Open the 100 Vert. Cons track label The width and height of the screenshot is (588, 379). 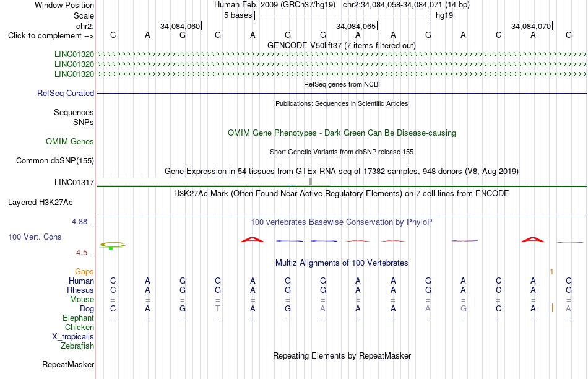tap(35, 237)
